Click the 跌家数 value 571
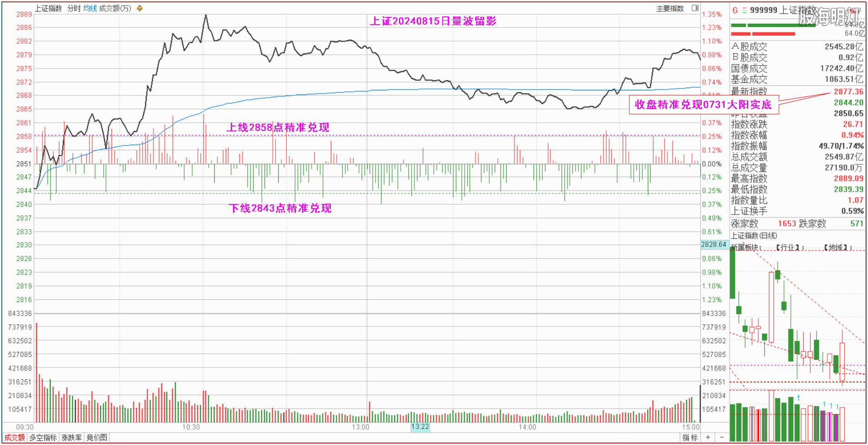 pyautogui.click(x=857, y=224)
